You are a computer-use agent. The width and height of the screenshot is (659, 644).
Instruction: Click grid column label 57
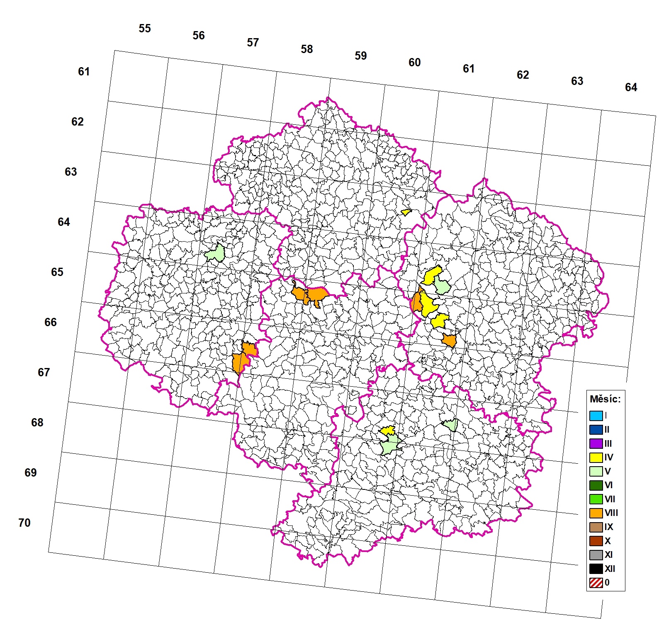click(253, 42)
